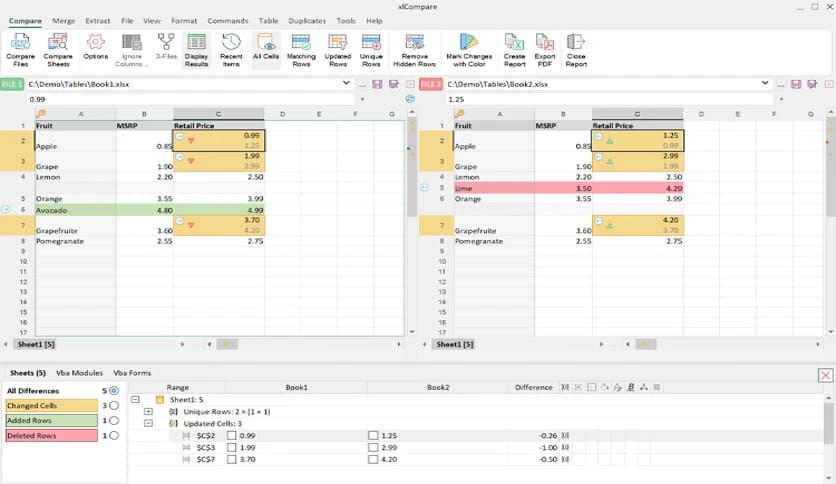836x484 pixels.
Task: Open the Format ribbon tab
Action: [x=184, y=21]
